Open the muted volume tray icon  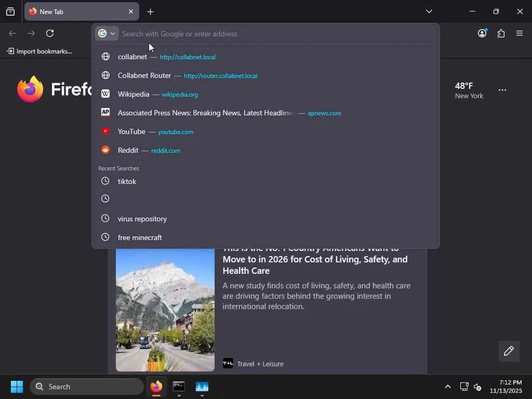(477, 387)
